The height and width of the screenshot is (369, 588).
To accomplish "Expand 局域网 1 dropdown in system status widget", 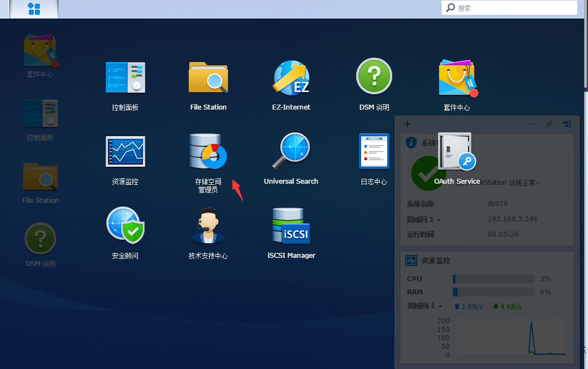I will (x=424, y=220).
